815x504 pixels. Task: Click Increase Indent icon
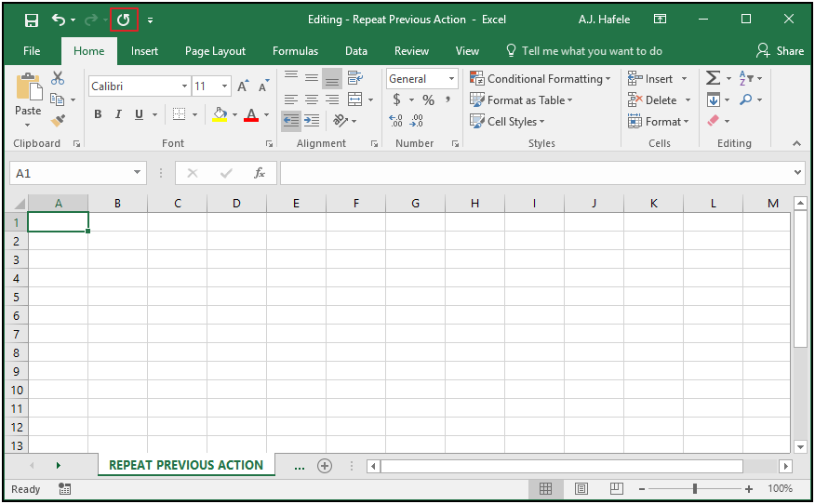coord(312,121)
